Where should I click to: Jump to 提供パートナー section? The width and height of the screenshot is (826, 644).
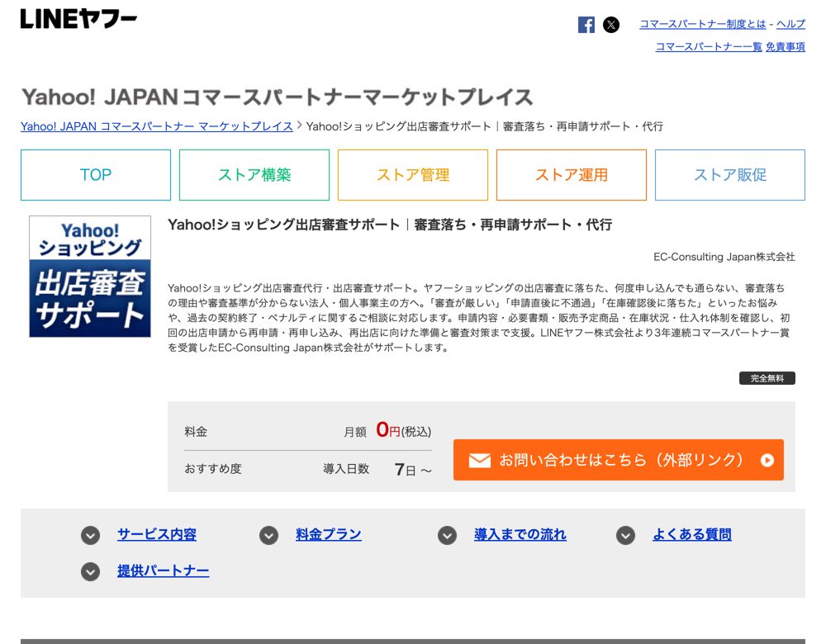pyautogui.click(x=164, y=571)
